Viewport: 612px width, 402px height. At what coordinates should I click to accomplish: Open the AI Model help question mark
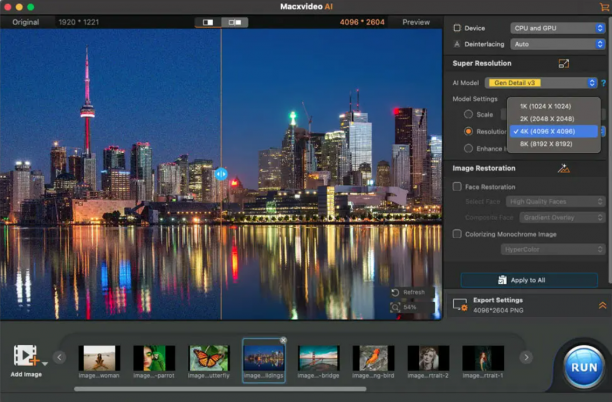[603, 83]
